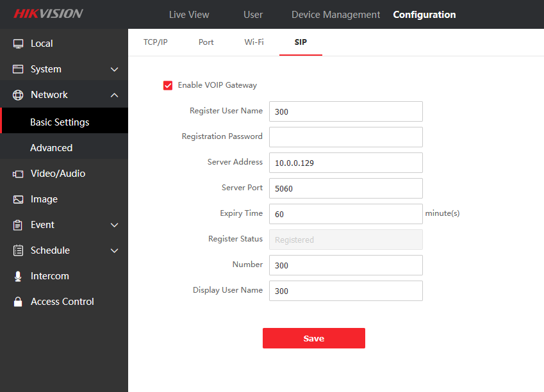The height and width of the screenshot is (392, 544).
Task: Click the Schedule list icon
Action: [18, 250]
